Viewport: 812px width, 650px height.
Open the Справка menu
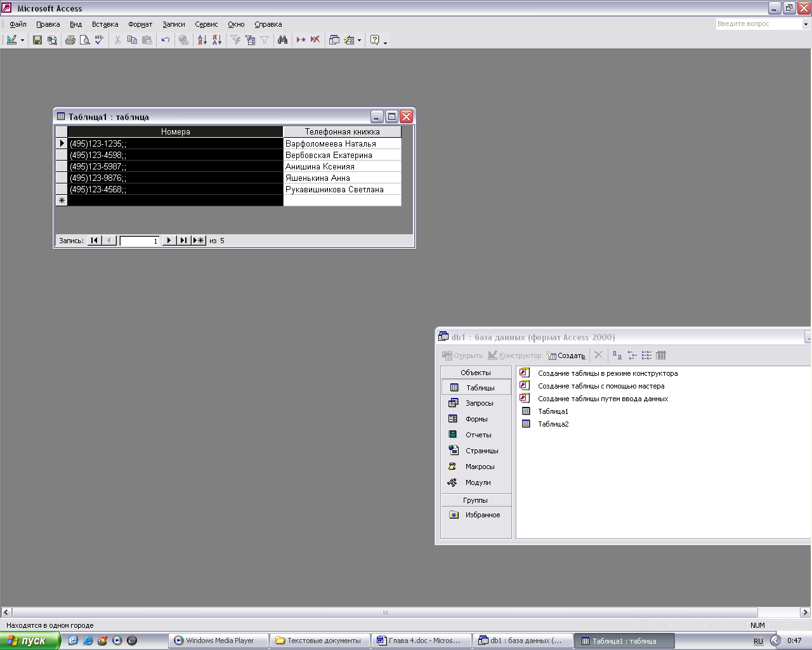click(x=268, y=24)
